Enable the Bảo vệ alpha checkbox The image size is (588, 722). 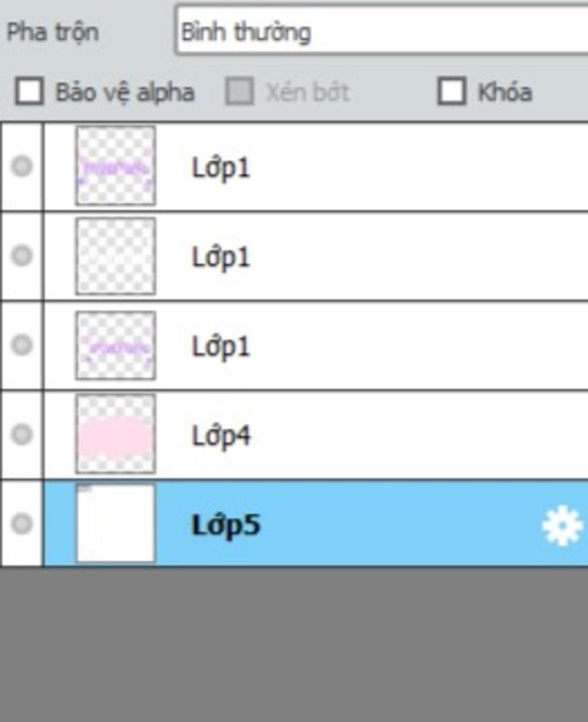[29, 92]
